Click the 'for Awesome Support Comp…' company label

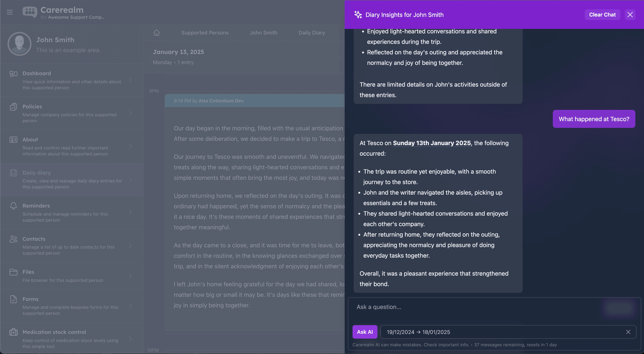[x=72, y=17]
